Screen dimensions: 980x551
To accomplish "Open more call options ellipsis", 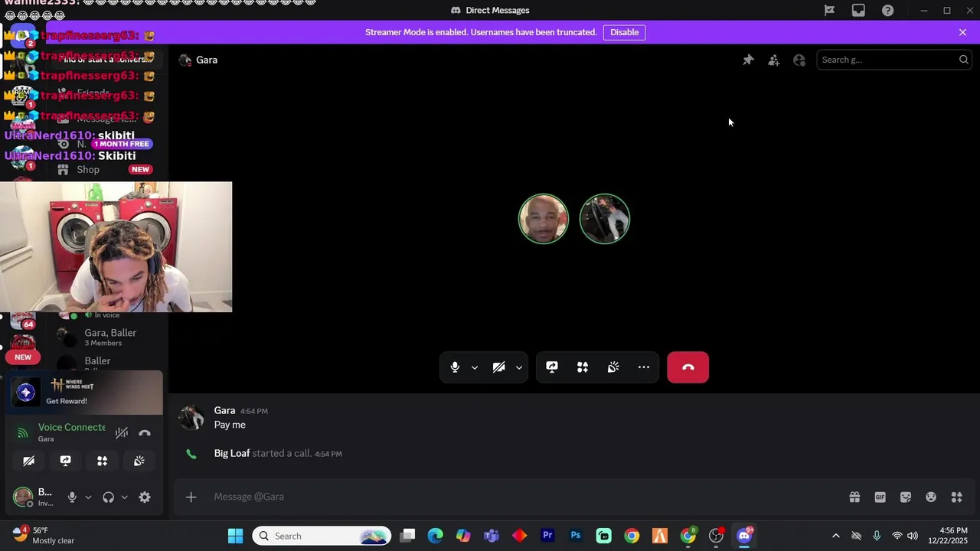I will (644, 367).
